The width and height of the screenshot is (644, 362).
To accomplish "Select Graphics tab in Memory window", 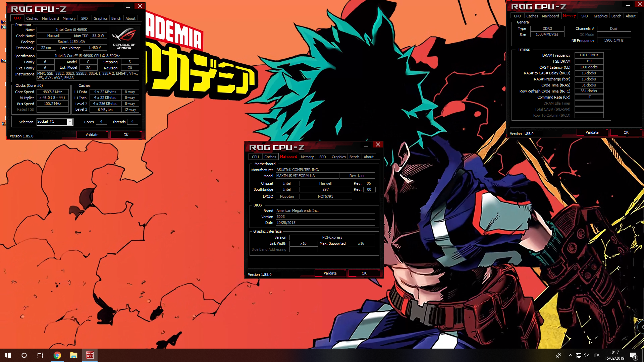I will click(x=601, y=16).
